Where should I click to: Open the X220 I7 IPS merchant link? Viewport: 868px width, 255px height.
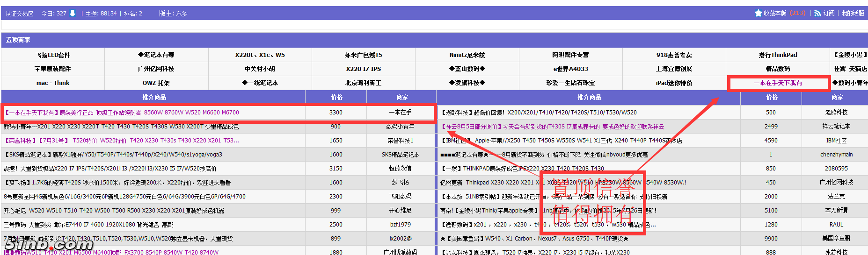pyautogui.click(x=363, y=69)
